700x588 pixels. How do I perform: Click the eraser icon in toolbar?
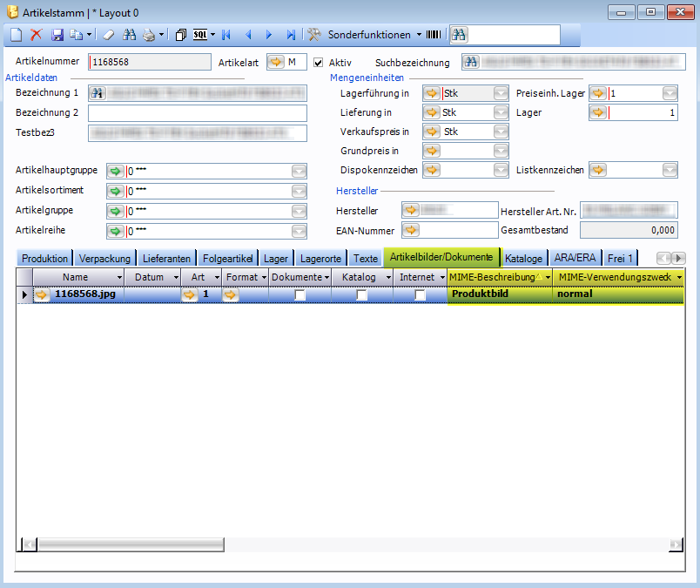[x=108, y=35]
